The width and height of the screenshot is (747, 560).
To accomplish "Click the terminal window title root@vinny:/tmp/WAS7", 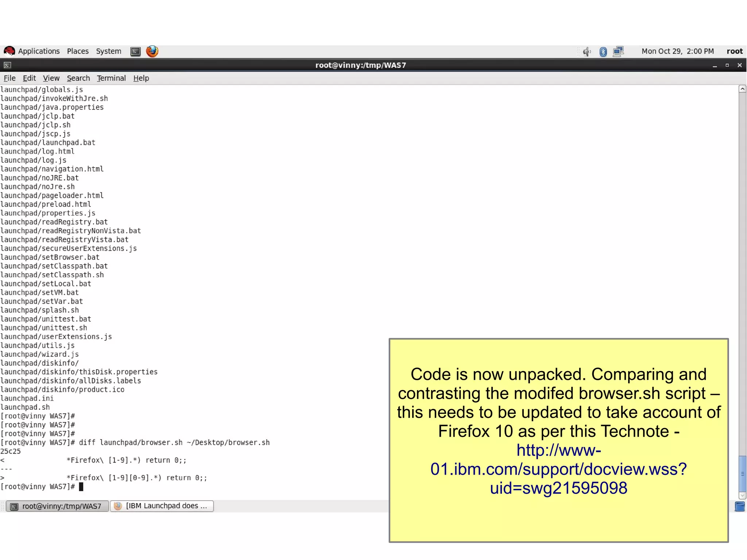I will pyautogui.click(x=360, y=65).
